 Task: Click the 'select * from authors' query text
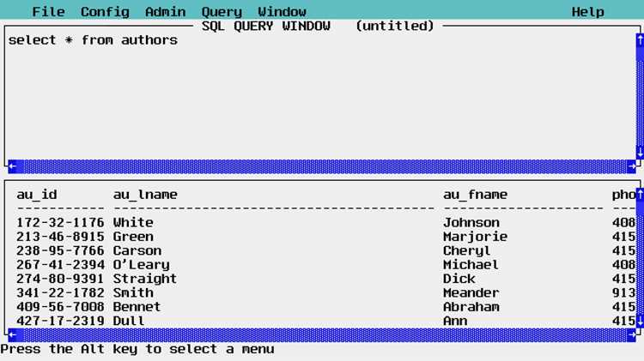93,40
